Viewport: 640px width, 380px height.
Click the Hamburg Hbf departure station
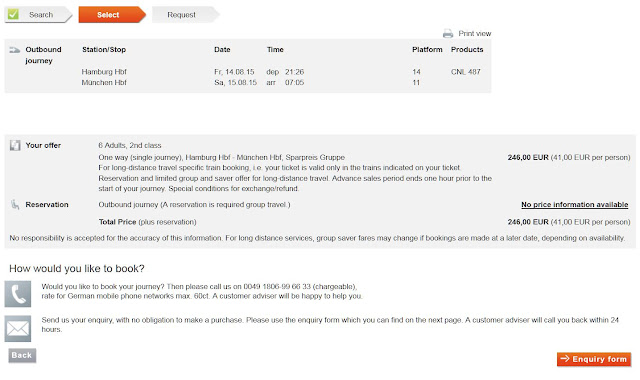pos(104,72)
